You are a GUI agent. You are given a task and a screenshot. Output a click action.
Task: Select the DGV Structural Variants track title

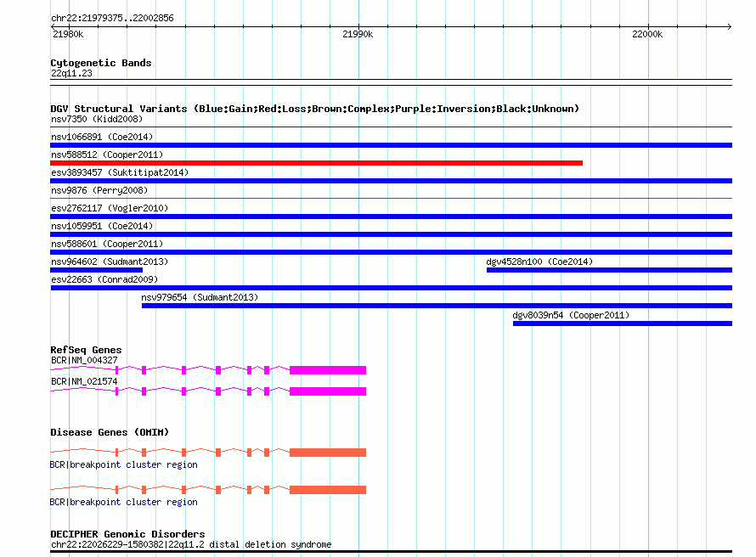coord(314,109)
